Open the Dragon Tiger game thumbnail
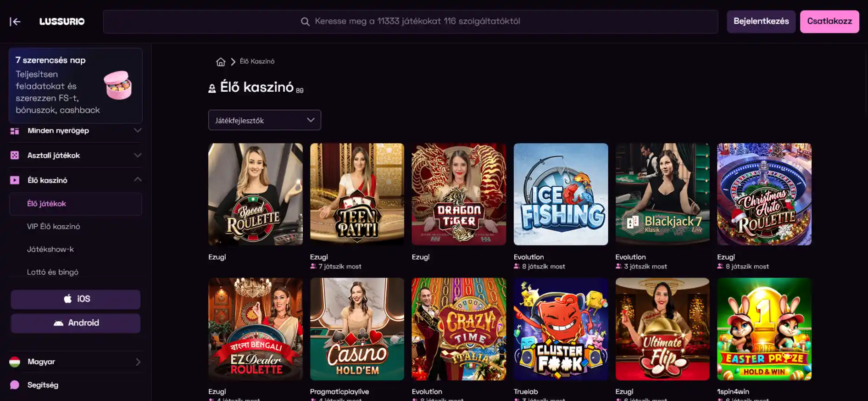Viewport: 868px width, 401px height. click(x=459, y=194)
